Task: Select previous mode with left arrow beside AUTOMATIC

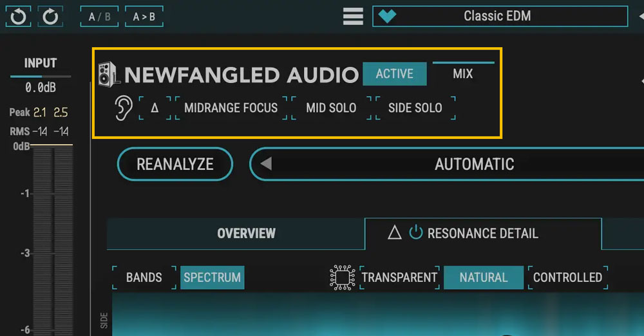Action: click(x=266, y=164)
